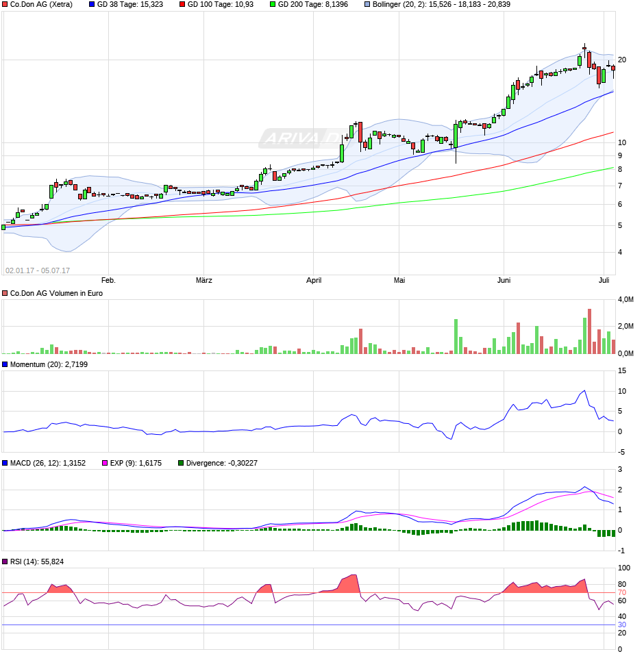Click the 'März' month axis label
The width and height of the screenshot is (644, 656).
[x=204, y=280]
